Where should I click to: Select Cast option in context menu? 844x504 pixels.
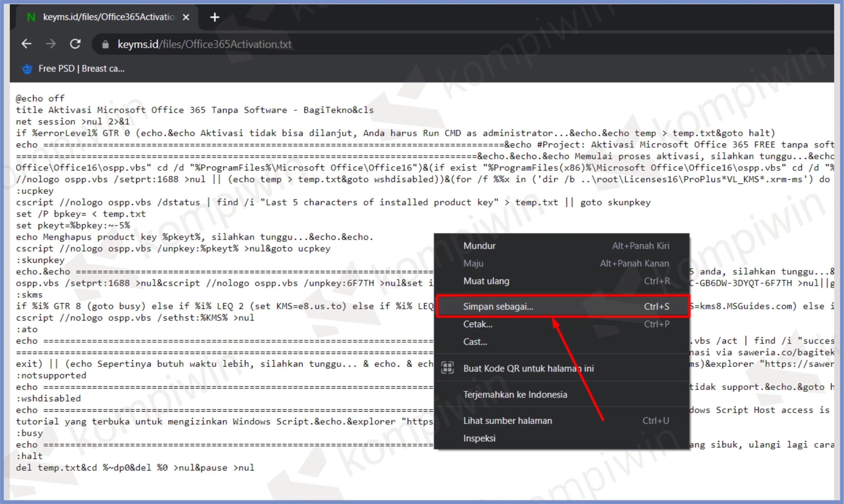[x=475, y=342]
